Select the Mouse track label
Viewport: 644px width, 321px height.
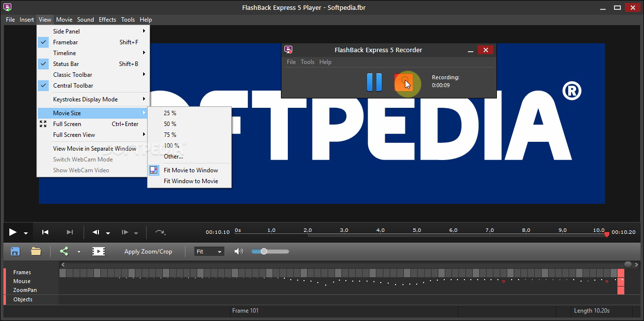pyautogui.click(x=22, y=282)
